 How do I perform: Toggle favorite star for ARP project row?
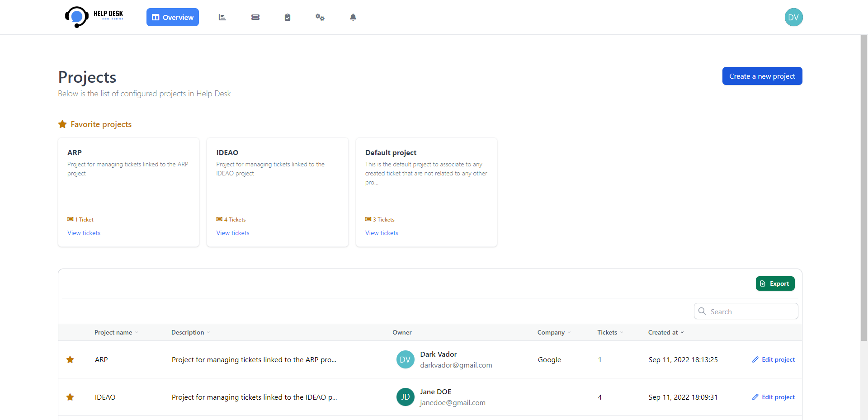coord(70,359)
